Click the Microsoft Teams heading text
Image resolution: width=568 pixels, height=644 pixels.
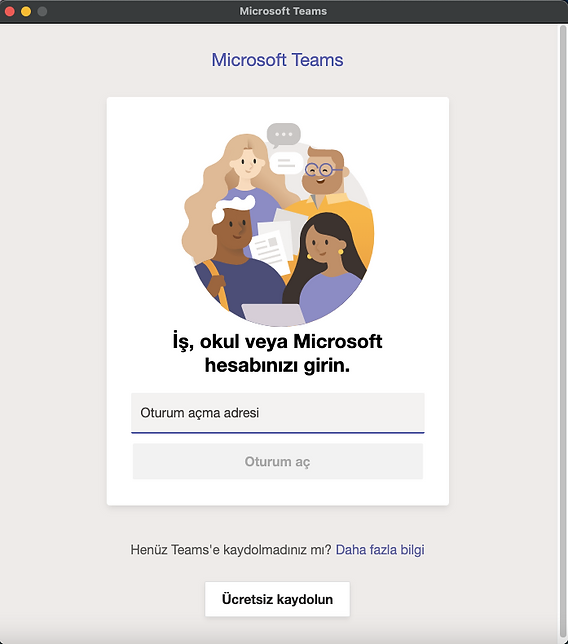277,60
